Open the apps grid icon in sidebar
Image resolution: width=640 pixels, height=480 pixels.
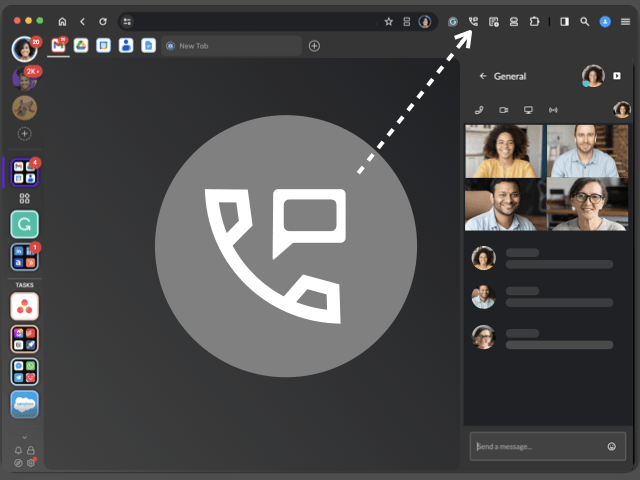24,198
